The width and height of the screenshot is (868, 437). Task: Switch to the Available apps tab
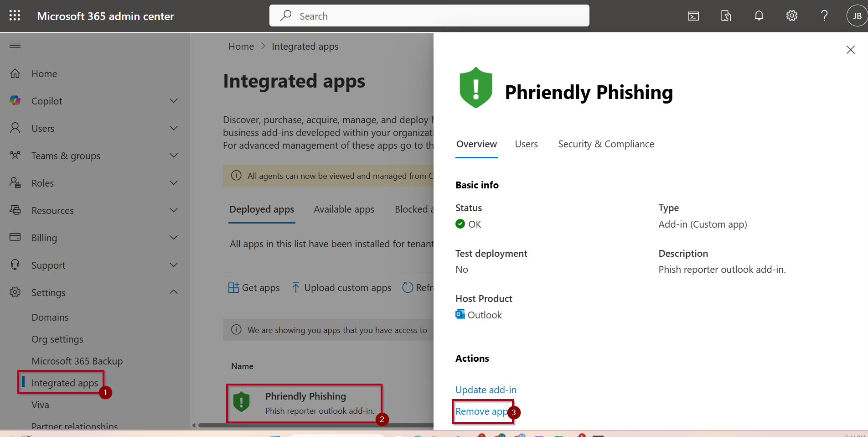(344, 209)
